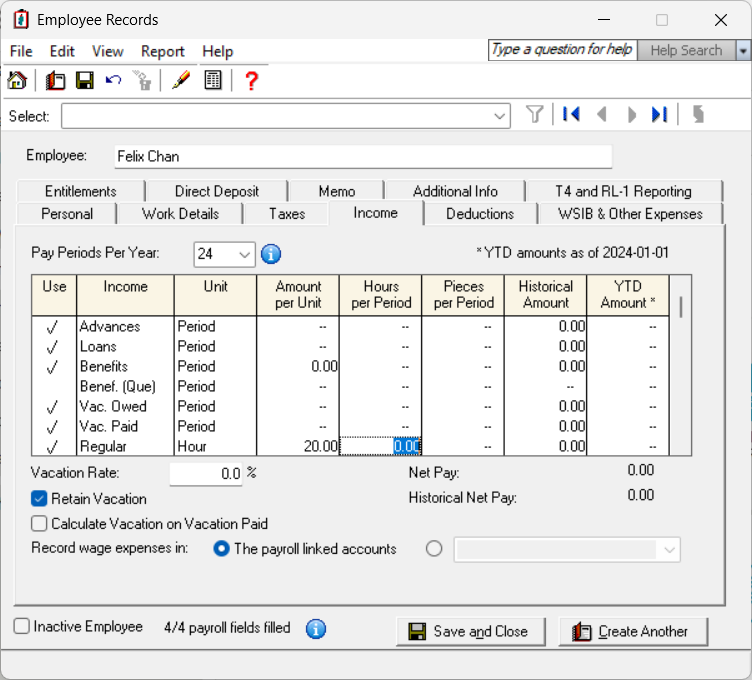Open help via the red question mark

pos(251,81)
